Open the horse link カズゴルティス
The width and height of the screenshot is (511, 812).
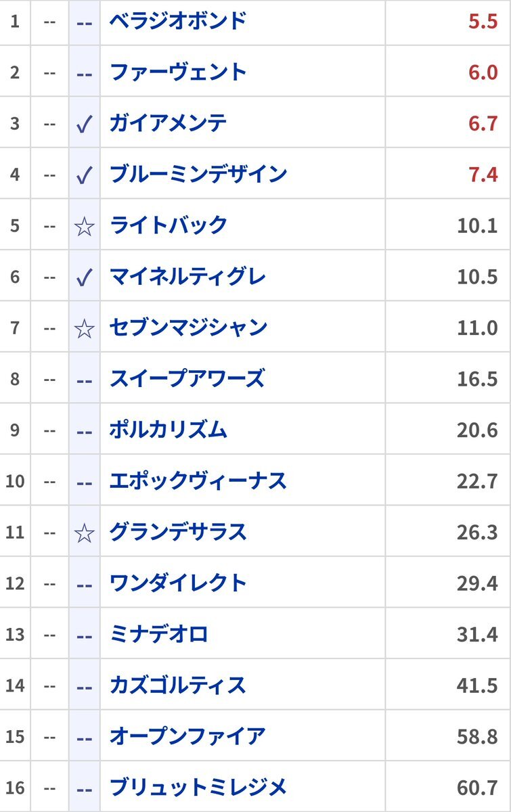177,685
